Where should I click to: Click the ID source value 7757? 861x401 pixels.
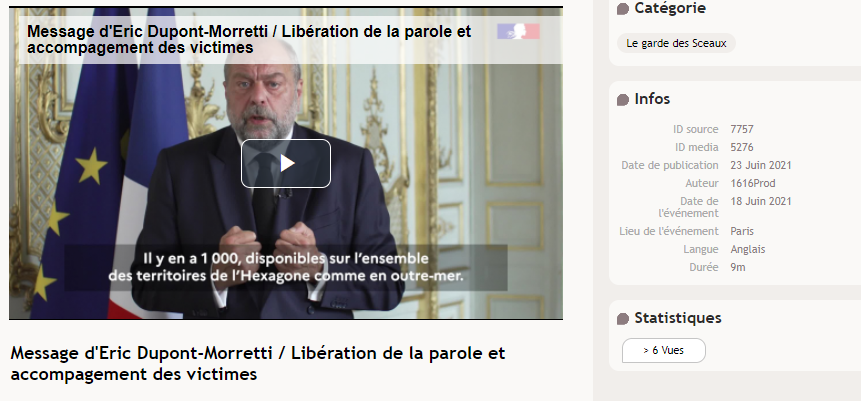point(742,130)
